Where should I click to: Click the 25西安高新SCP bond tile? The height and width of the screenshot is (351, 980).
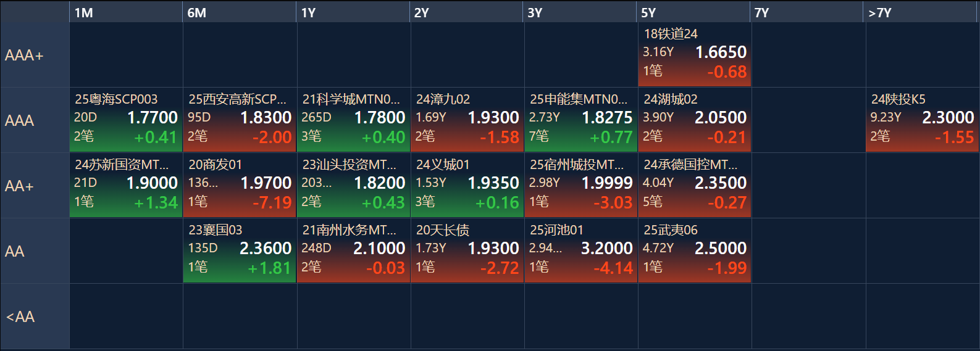coord(240,120)
